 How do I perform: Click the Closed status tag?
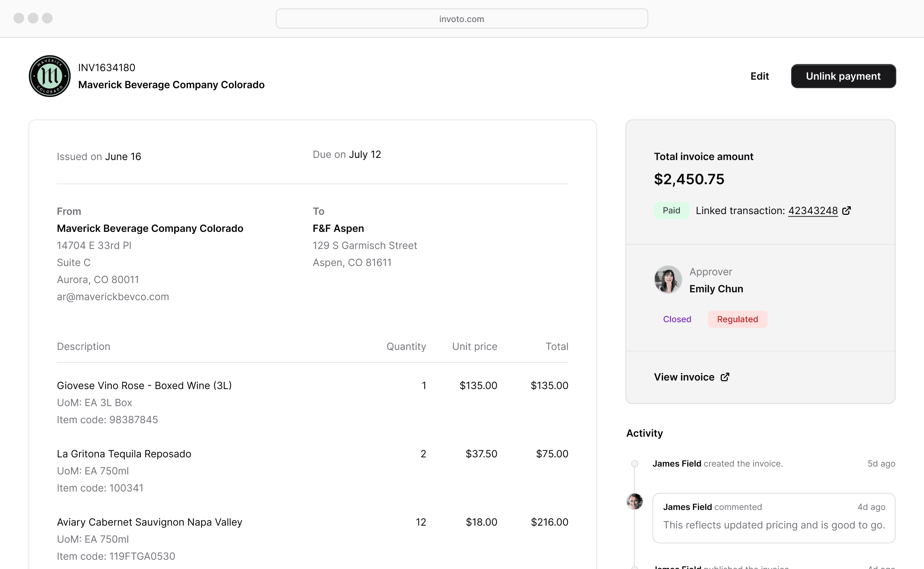click(677, 319)
